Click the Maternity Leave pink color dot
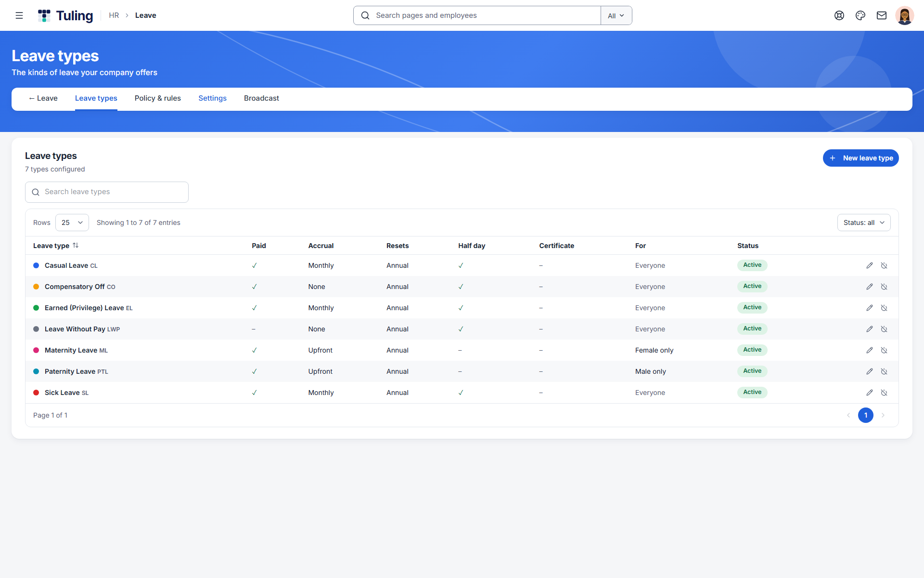Image resolution: width=924 pixels, height=578 pixels. click(36, 350)
